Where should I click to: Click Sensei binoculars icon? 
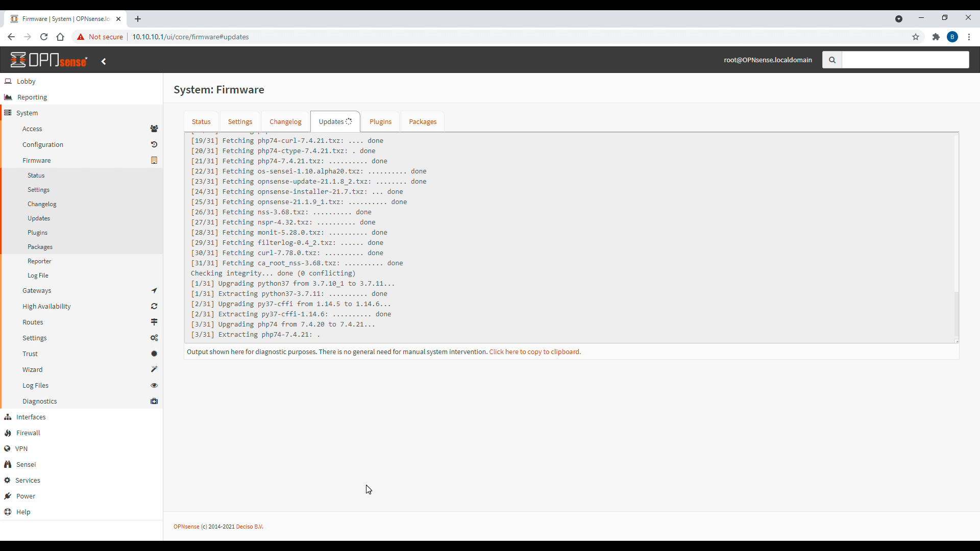tap(8, 465)
